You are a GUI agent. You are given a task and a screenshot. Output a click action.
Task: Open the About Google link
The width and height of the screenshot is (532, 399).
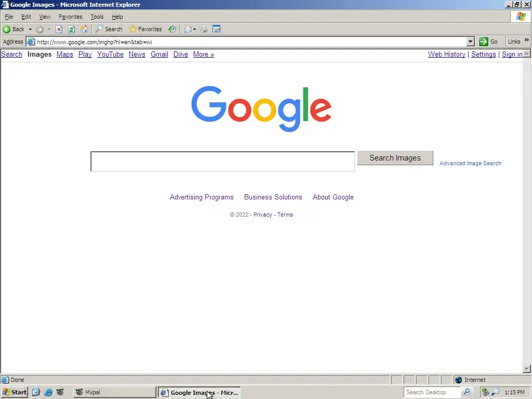point(333,197)
